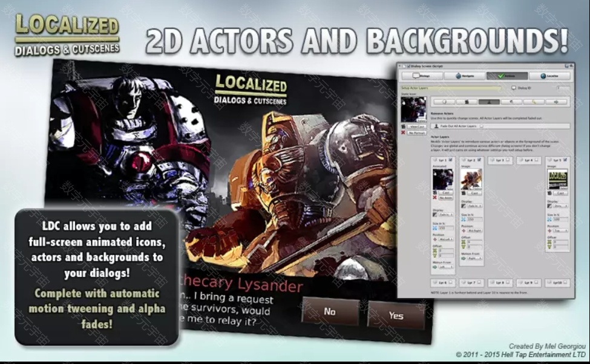Image resolution: width=590 pixels, height=364 pixels.
Task: Click the Cast button in Lyr 1
Action: (445, 192)
